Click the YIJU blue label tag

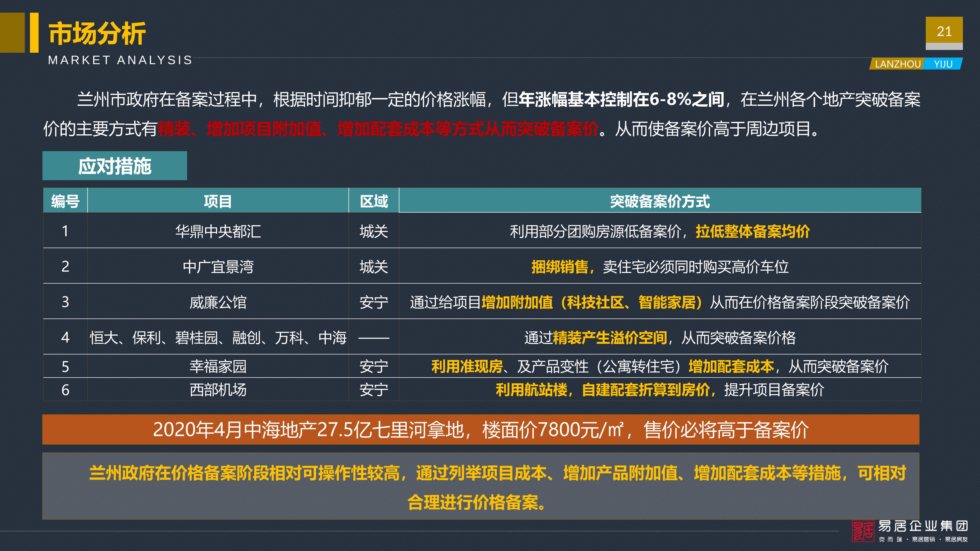pos(943,64)
